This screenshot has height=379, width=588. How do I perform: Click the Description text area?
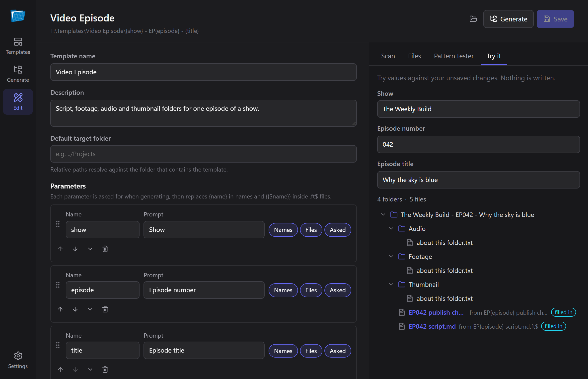click(203, 113)
